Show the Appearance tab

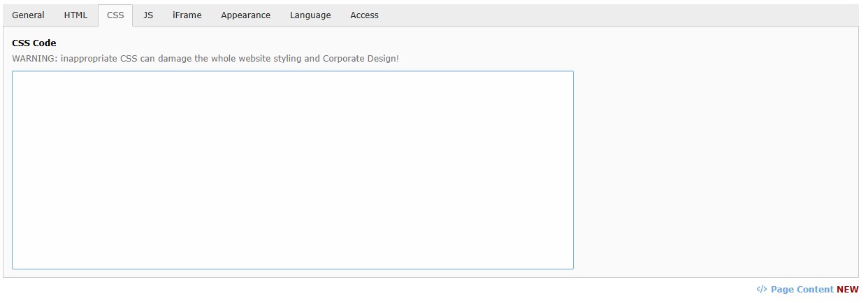[245, 15]
